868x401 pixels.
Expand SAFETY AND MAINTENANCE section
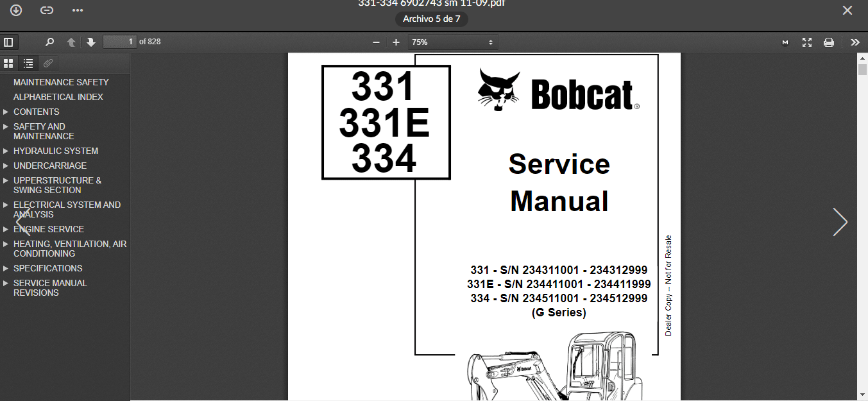[6, 126]
